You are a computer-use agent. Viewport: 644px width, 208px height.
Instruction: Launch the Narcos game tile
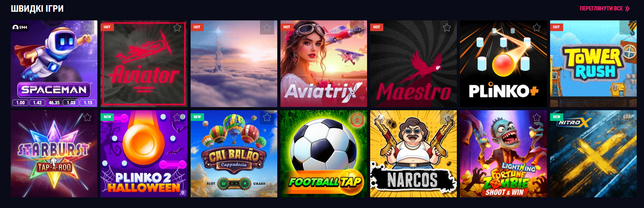[413, 154]
